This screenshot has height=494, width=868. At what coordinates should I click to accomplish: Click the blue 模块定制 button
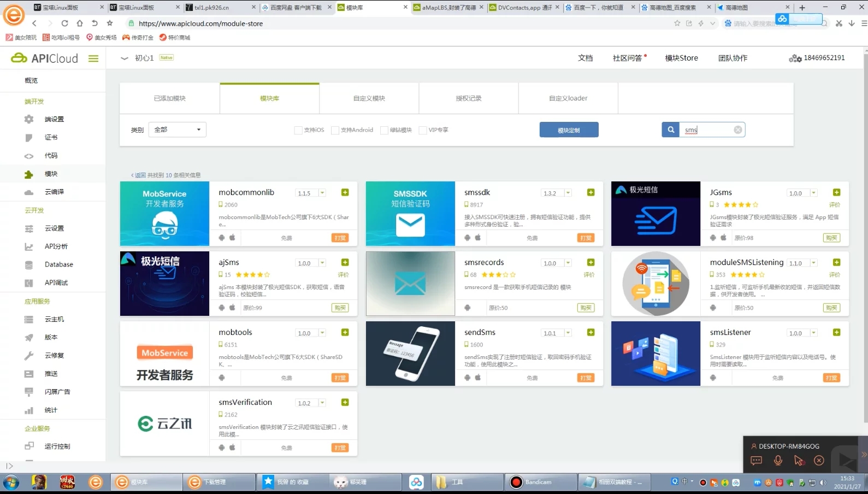coord(569,130)
